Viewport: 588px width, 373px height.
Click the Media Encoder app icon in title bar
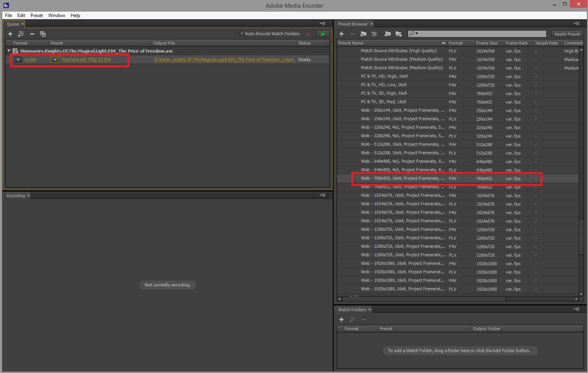click(6, 5)
